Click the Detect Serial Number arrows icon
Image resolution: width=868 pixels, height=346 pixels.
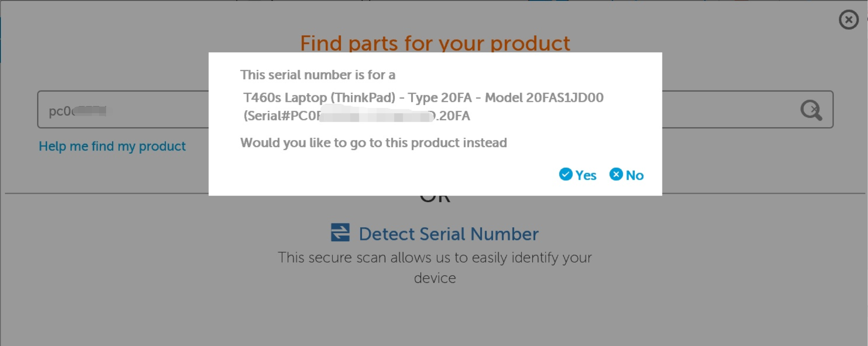(340, 232)
